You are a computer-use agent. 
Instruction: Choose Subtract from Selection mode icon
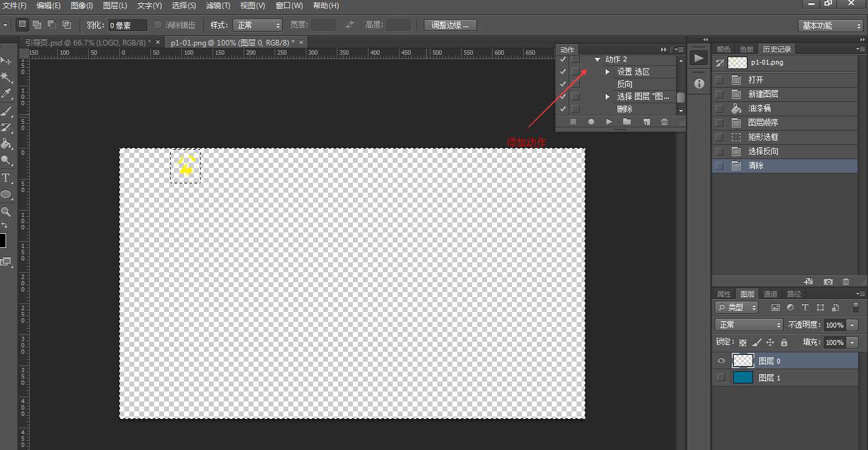(x=52, y=25)
